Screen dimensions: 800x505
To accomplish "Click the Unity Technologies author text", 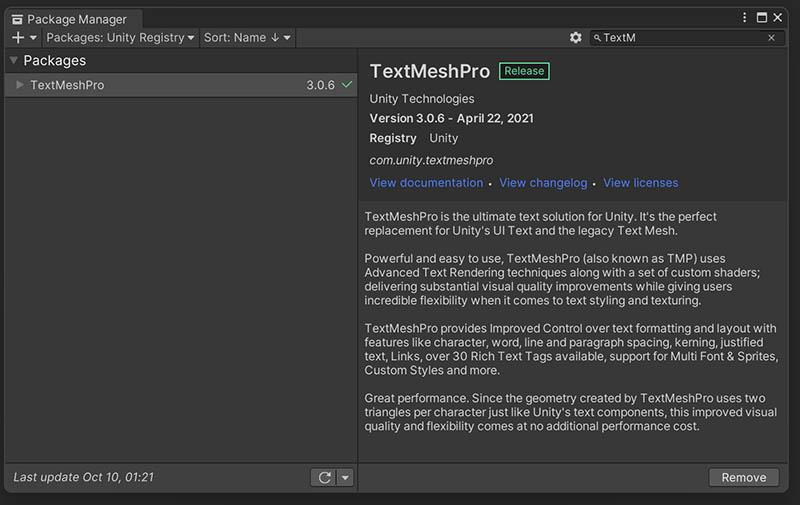I will pos(422,98).
